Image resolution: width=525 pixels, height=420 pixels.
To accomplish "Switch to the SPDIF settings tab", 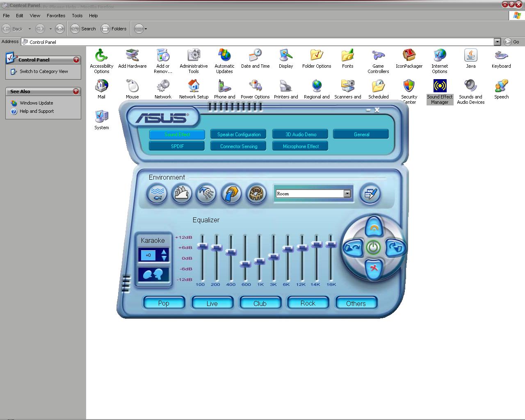I will 176,146.
